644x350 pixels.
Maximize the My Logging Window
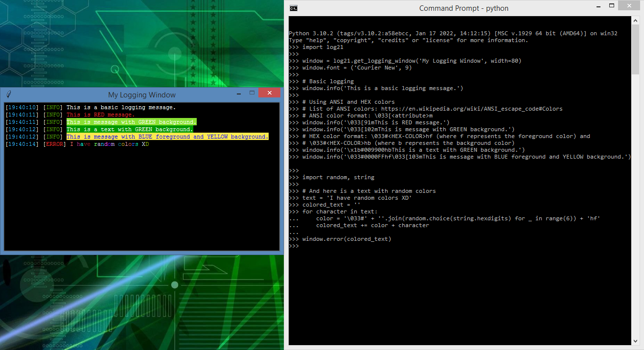[252, 93]
